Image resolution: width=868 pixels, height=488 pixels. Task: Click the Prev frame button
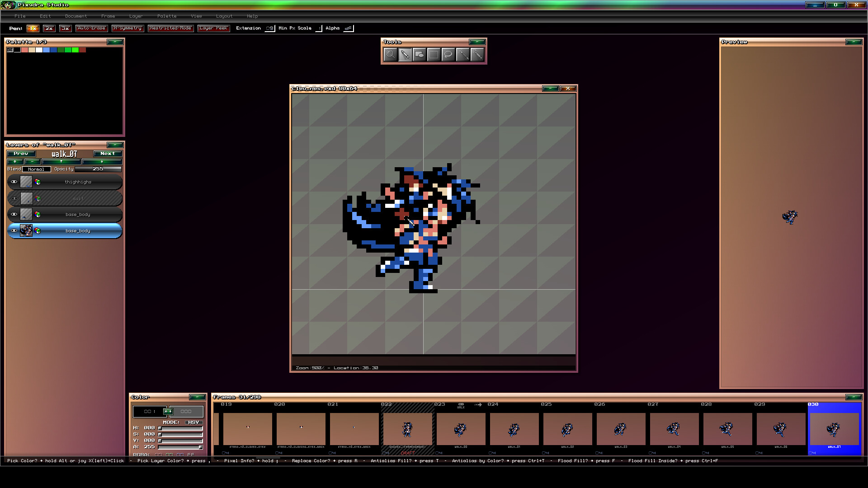pos(21,154)
